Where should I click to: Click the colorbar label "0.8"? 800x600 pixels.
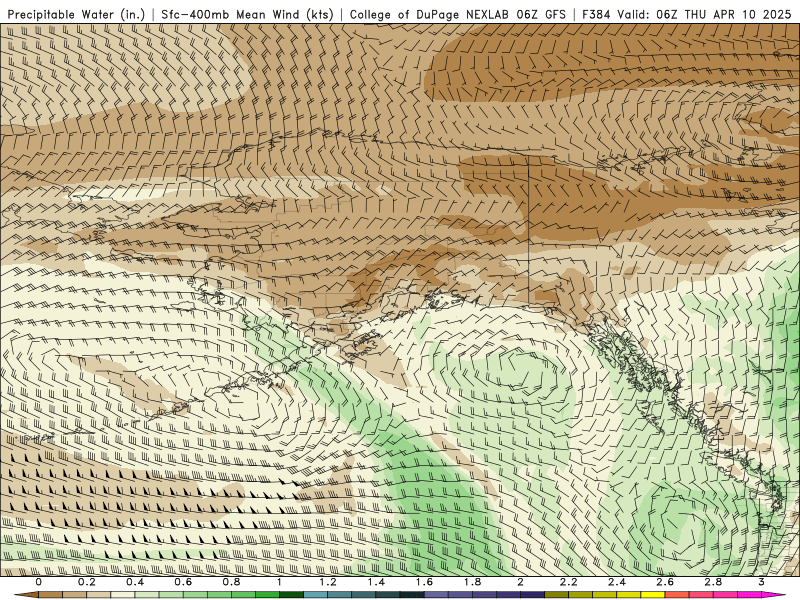pyautogui.click(x=232, y=582)
